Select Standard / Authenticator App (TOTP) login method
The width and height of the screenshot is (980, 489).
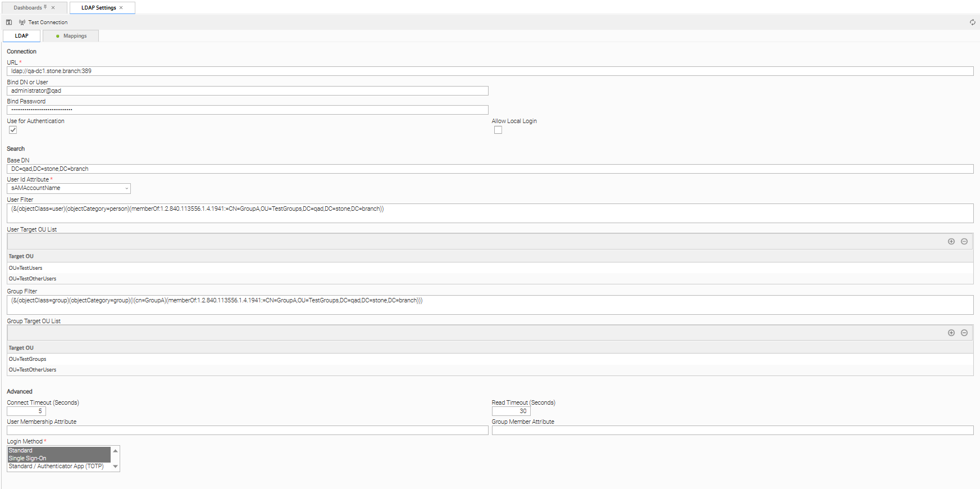point(56,467)
